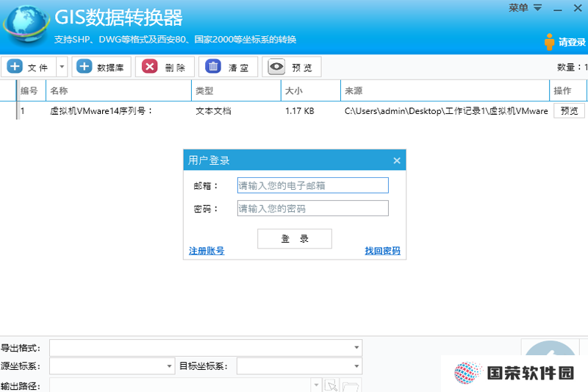Click the globe application logo

tap(26, 24)
